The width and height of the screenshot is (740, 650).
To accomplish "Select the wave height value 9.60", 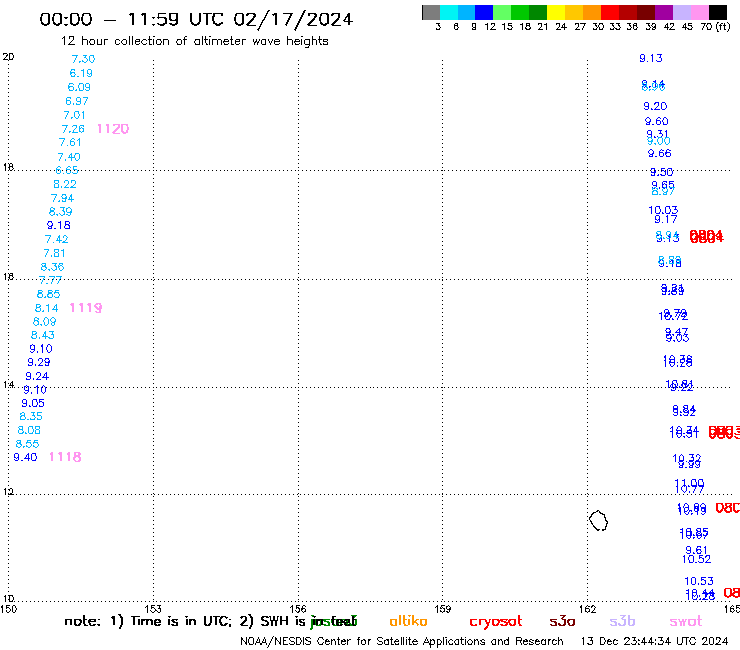I will point(656,121).
